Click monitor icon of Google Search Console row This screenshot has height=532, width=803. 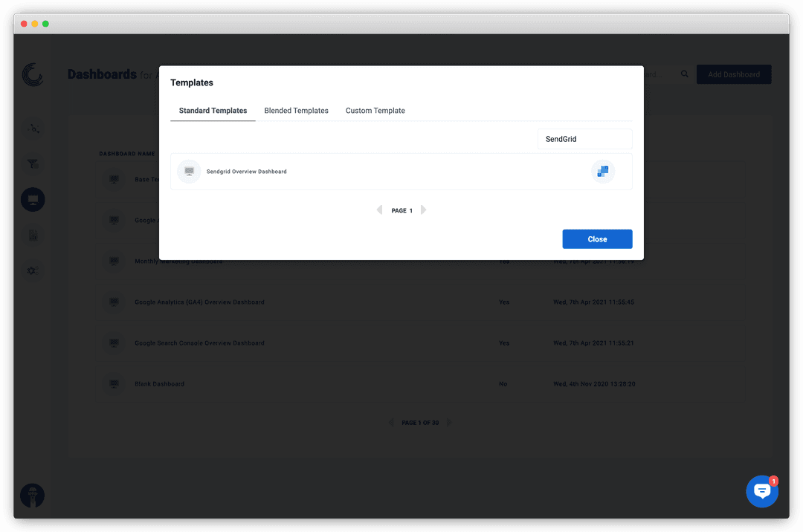[115, 343]
